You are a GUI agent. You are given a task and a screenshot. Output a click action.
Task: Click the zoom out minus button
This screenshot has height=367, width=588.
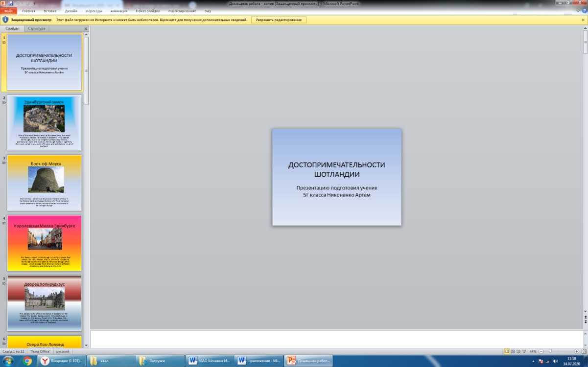[x=541, y=351]
